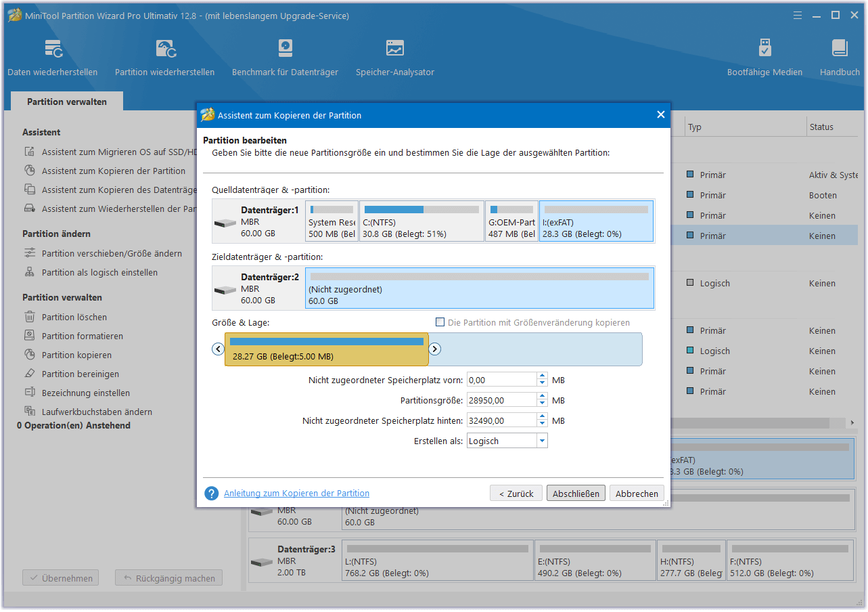Click Assistent zum Wiederherstellen der Partition

[118, 209]
